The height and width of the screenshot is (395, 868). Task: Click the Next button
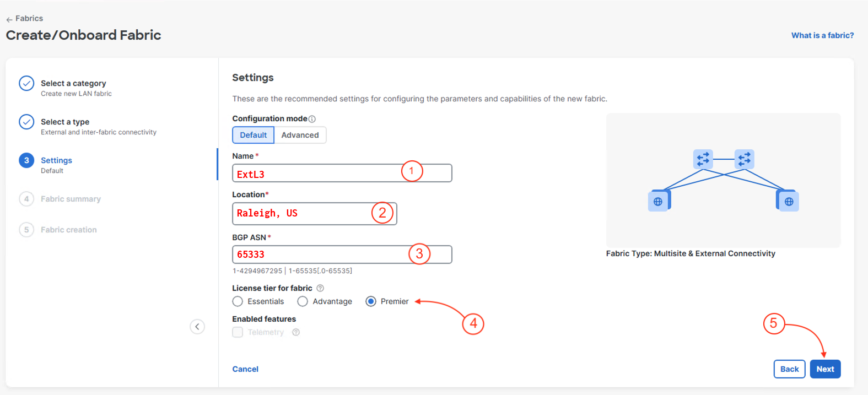pyautogui.click(x=825, y=369)
